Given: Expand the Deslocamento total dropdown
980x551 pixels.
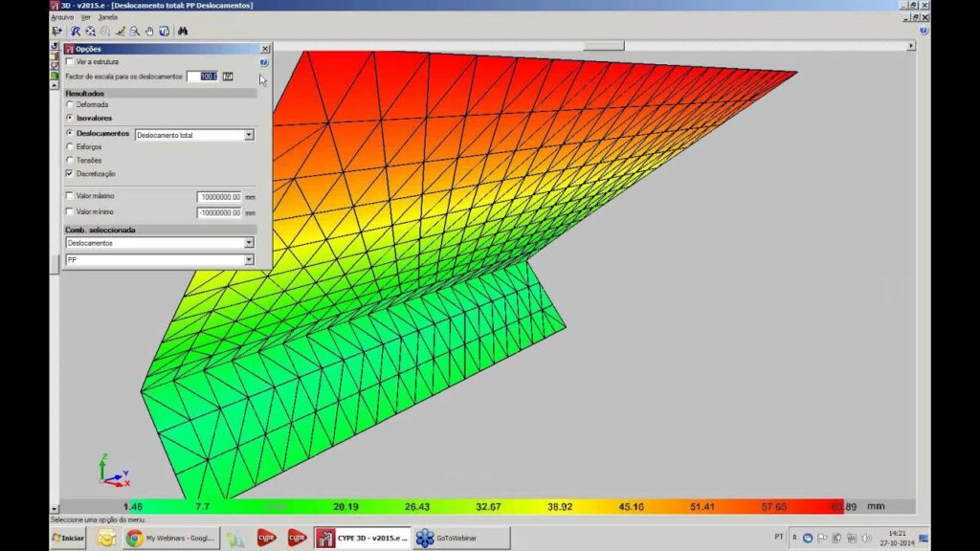Looking at the screenshot, I should click(249, 135).
